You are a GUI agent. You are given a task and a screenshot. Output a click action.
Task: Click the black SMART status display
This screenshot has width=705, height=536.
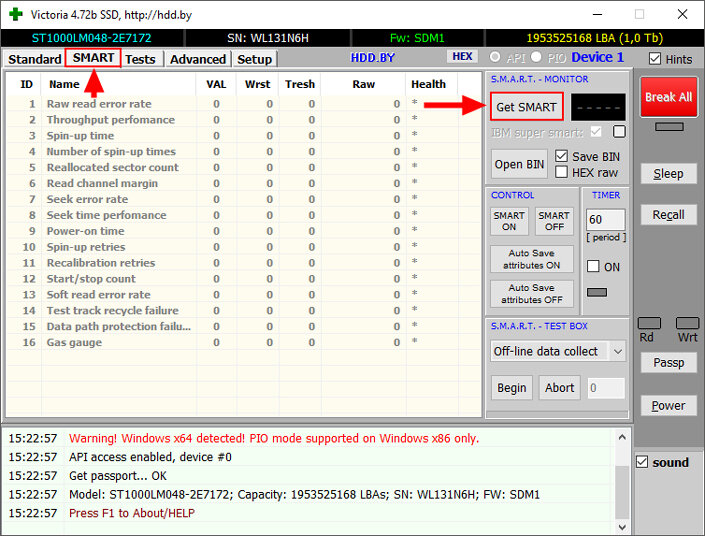click(598, 107)
